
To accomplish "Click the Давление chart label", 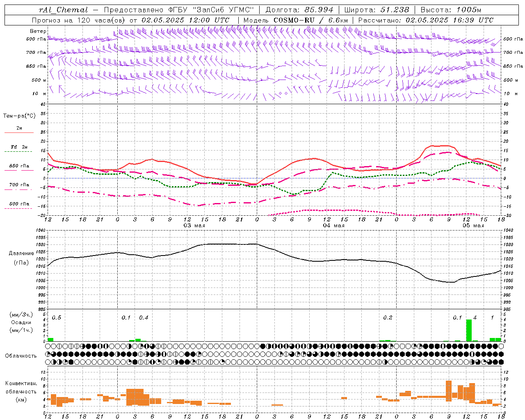I will tap(21, 253).
